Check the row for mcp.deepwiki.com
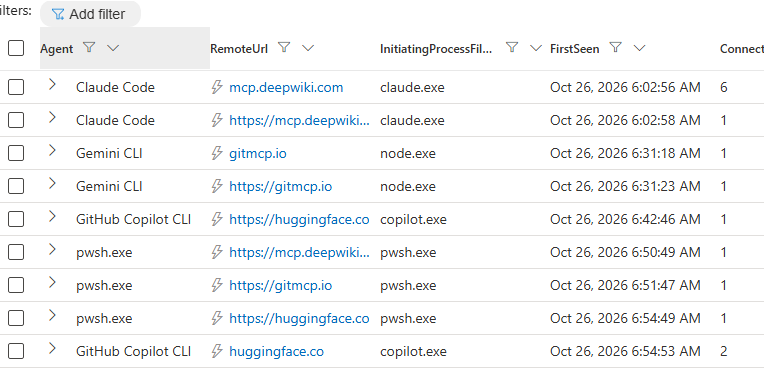The width and height of the screenshot is (764, 387). (16, 87)
